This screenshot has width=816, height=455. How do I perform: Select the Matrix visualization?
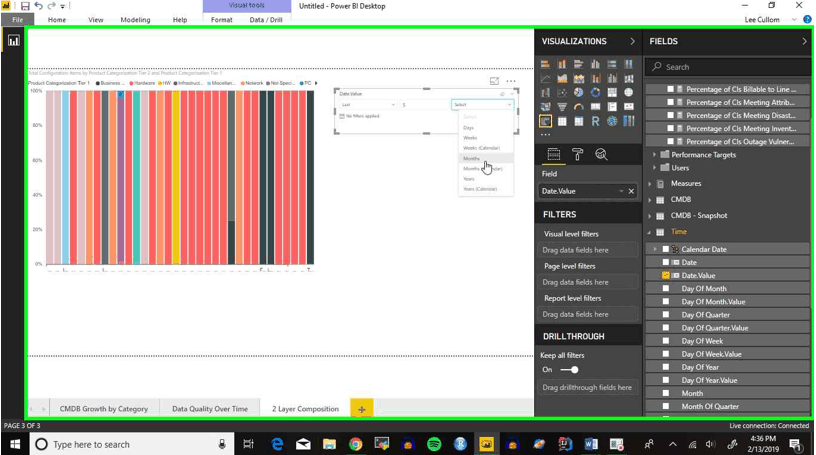pos(579,121)
